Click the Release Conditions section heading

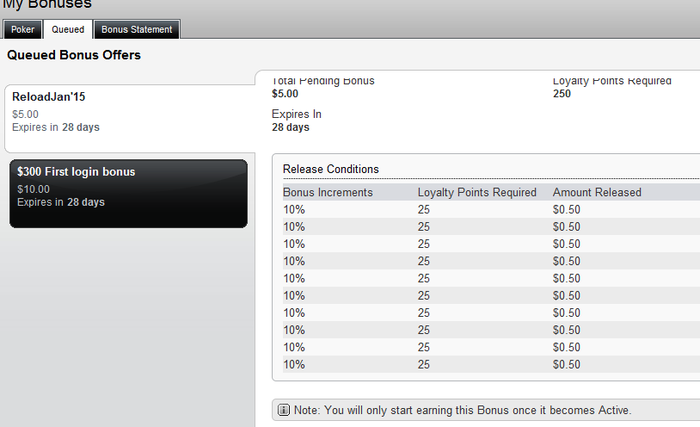click(331, 169)
